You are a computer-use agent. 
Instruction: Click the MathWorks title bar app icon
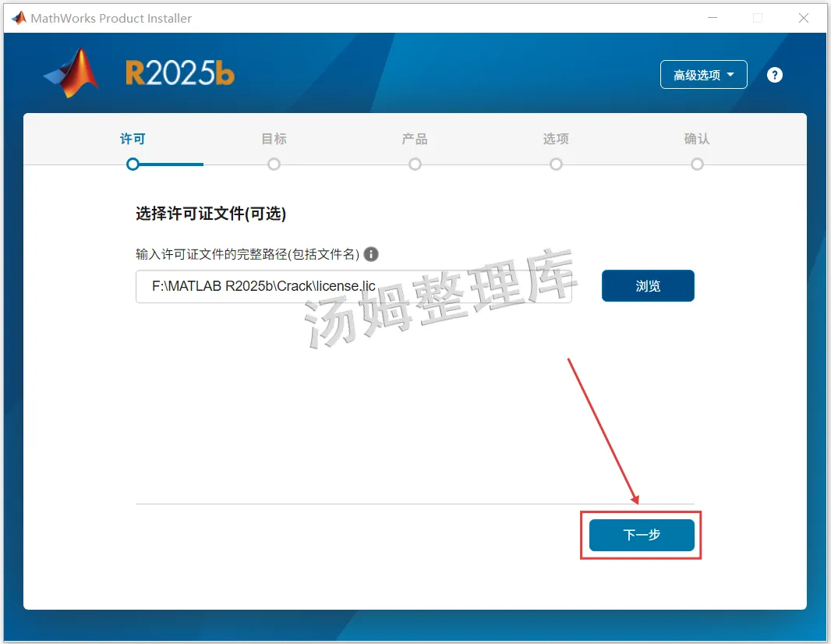pyautogui.click(x=19, y=18)
